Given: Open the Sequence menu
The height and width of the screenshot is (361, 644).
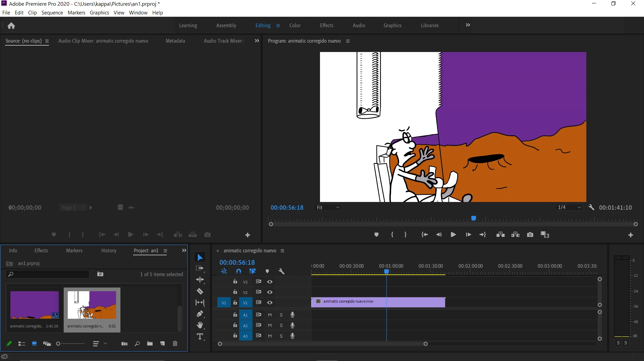Looking at the screenshot, I should point(52,12).
